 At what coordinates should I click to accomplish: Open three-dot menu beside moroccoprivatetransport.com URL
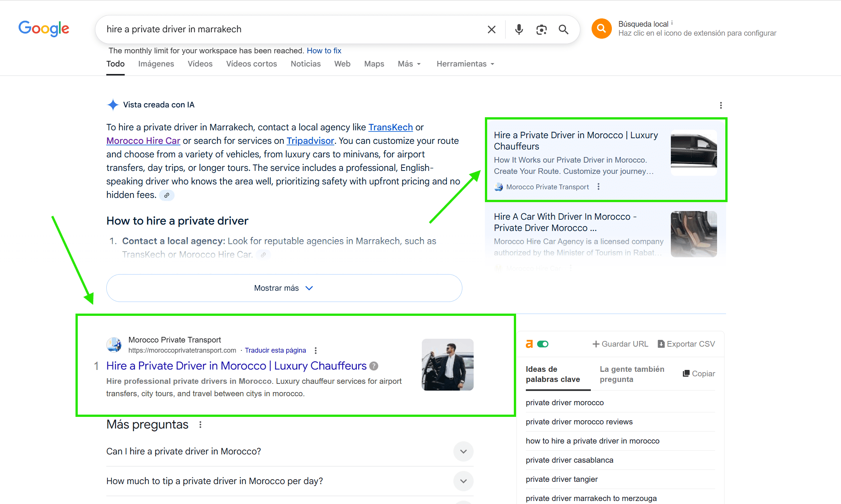316,350
